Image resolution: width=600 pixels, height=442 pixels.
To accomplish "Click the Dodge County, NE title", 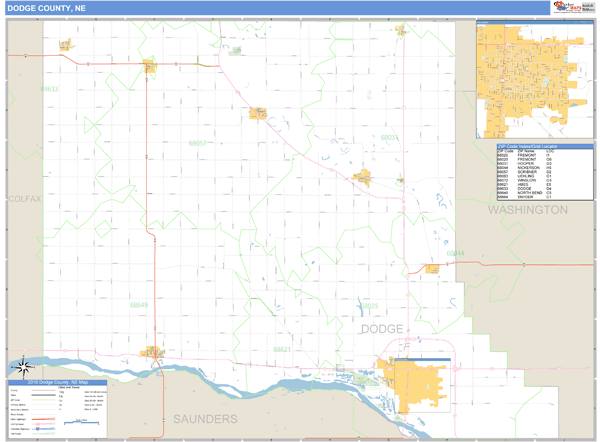I will (x=47, y=8).
